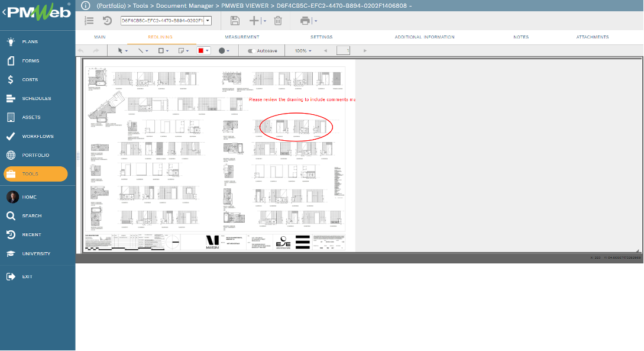Screen dimensions: 644x351
Task: Click the red comment text on drawing
Action: pos(302,99)
